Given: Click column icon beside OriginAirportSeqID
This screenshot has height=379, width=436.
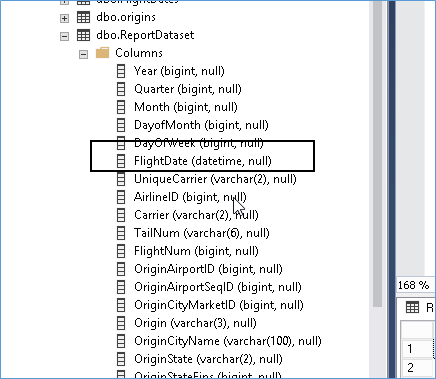Looking at the screenshot, I should click(121, 287).
